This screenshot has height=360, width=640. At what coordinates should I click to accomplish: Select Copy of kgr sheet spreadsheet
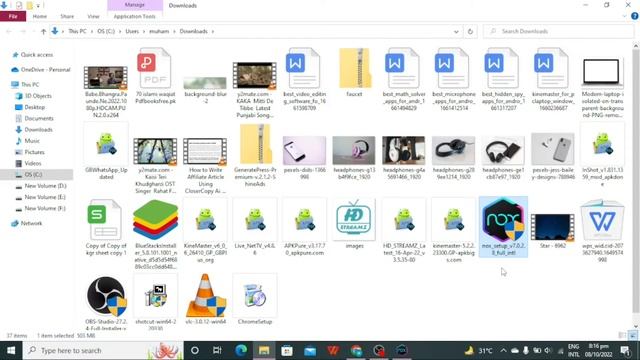(x=106, y=227)
